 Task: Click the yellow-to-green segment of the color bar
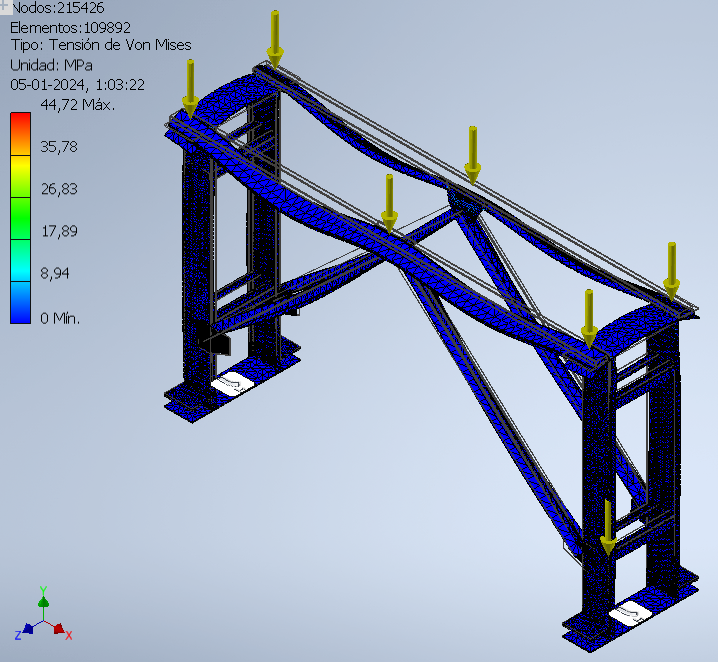(21, 176)
